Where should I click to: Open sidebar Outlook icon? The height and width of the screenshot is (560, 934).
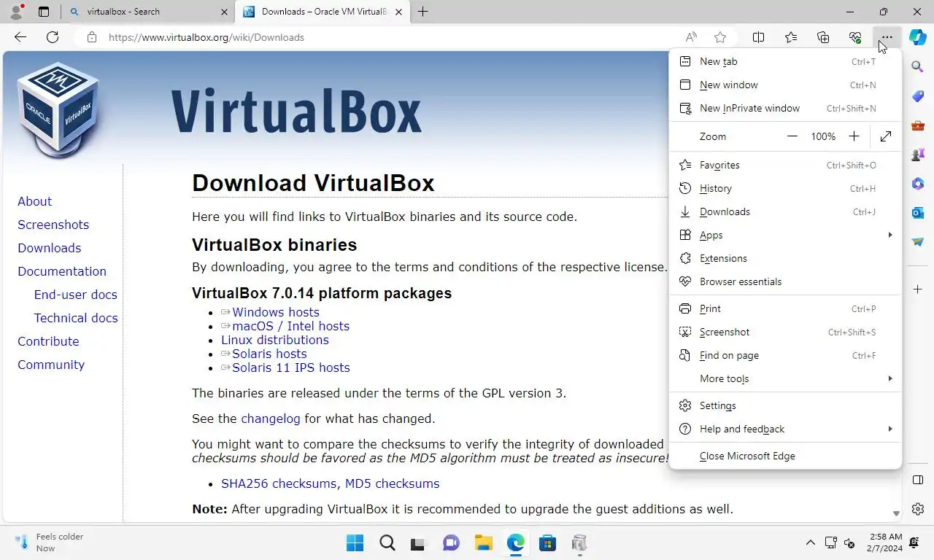click(918, 213)
